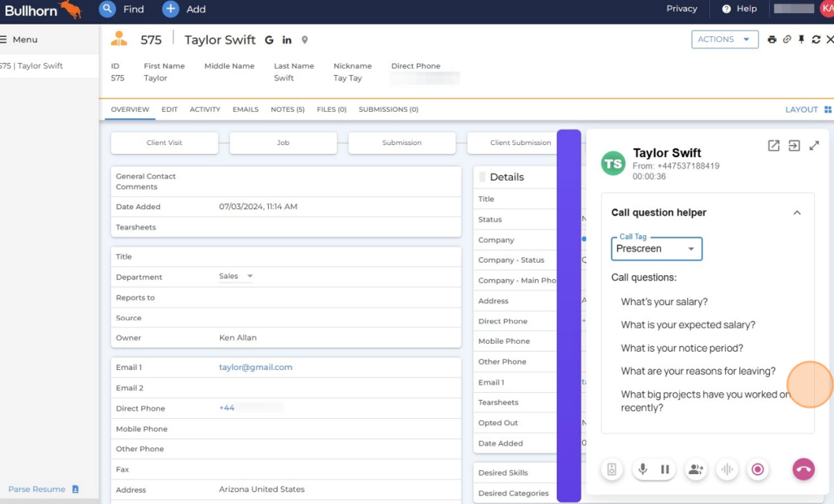Click the audio waveform icon

pyautogui.click(x=727, y=469)
